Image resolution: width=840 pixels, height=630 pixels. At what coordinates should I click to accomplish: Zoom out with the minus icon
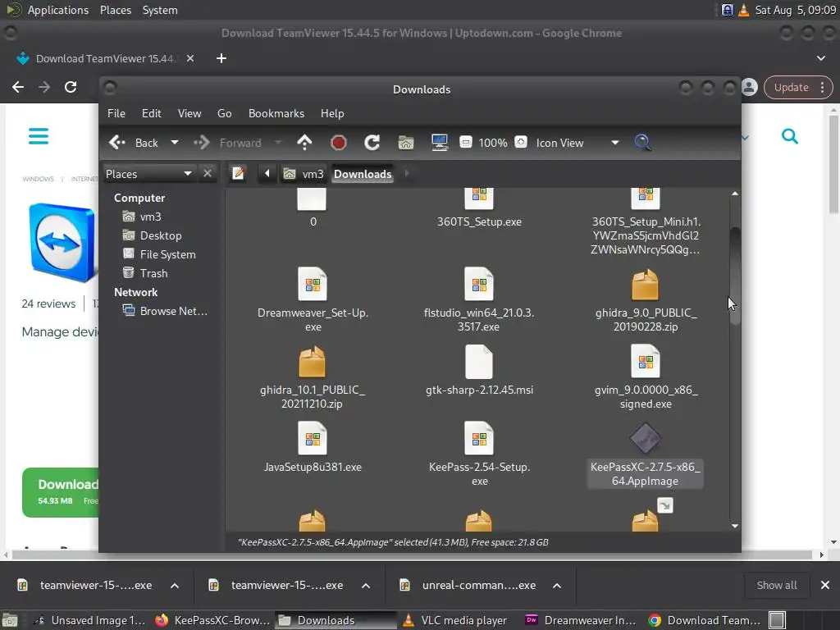(466, 143)
